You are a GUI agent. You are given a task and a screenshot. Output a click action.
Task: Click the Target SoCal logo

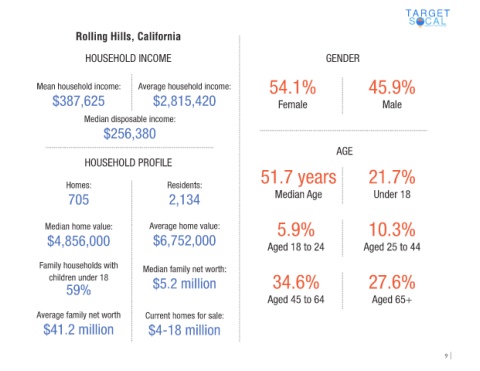pyautogui.click(x=428, y=18)
